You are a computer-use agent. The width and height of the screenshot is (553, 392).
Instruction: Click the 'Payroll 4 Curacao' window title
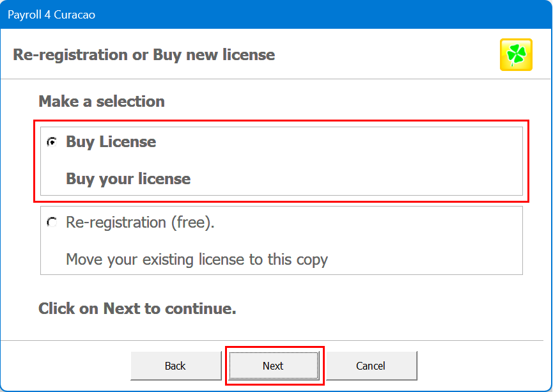[51, 14]
